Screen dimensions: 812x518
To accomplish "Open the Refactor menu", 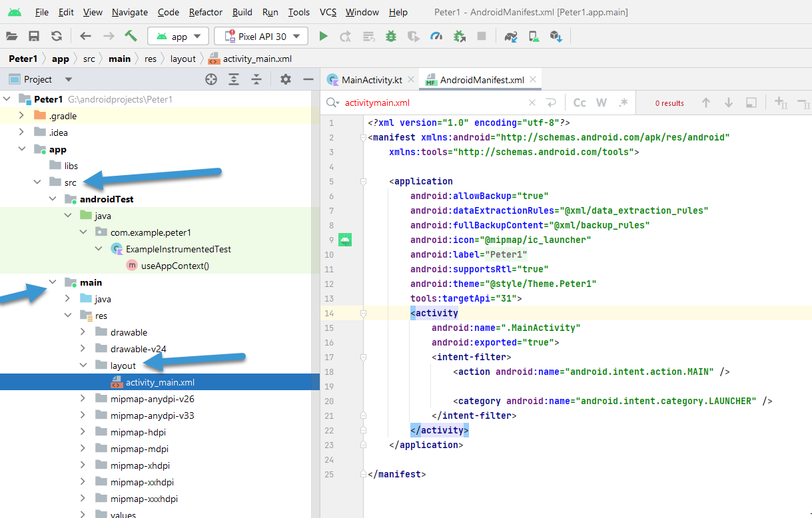I will pos(206,12).
